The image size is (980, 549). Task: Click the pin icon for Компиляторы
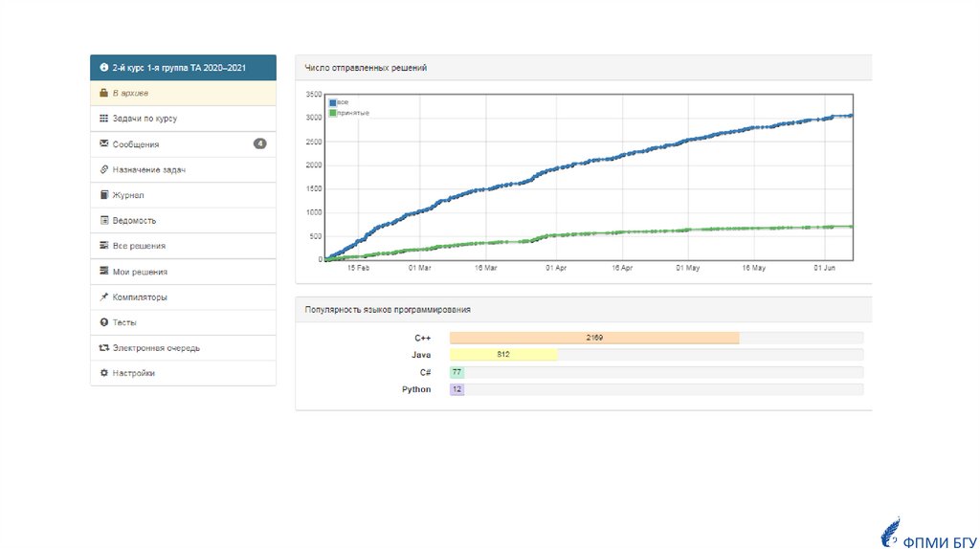coord(103,297)
